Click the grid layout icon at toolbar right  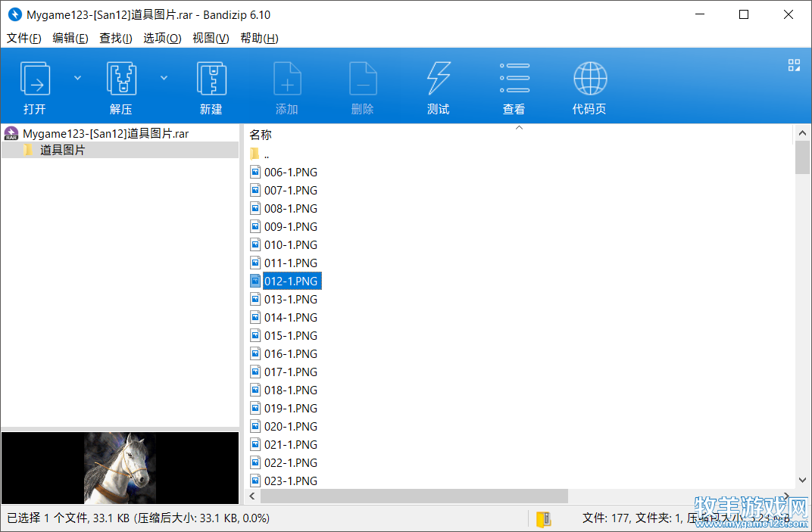(x=794, y=65)
